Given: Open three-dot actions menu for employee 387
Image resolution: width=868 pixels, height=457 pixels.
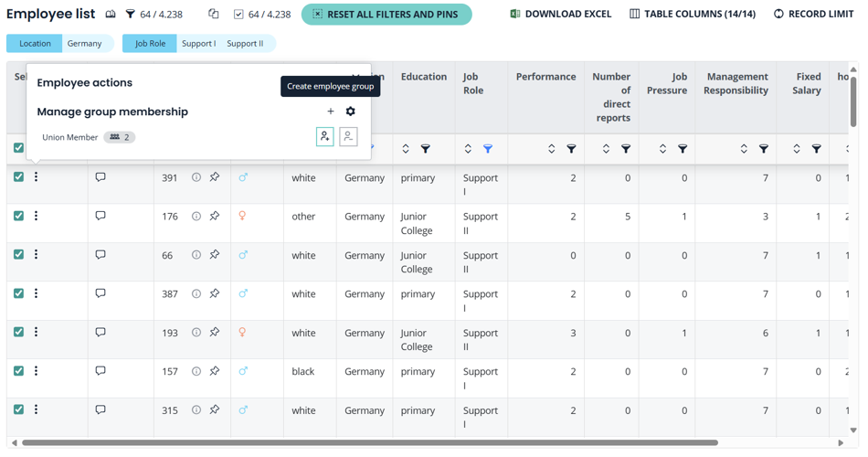Looking at the screenshot, I should [37, 293].
